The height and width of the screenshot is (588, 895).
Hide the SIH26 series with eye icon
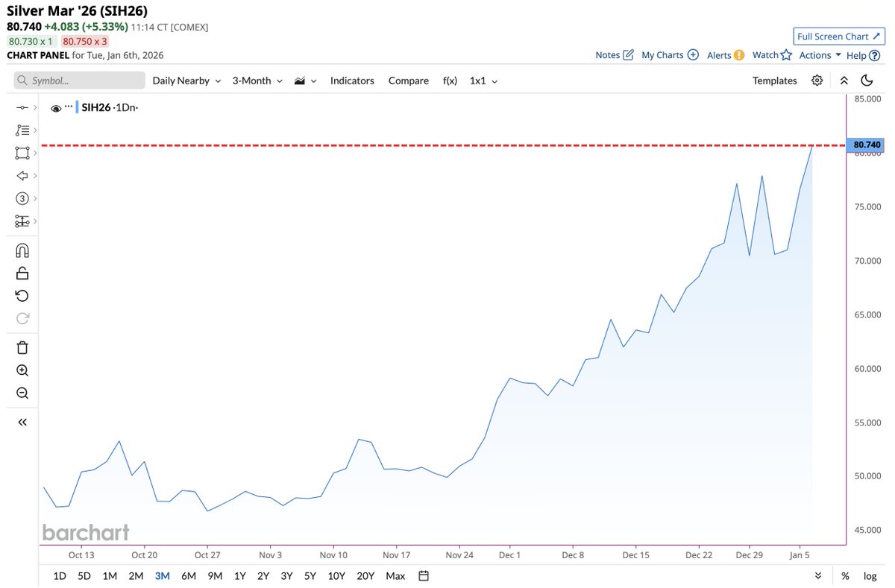coord(56,108)
